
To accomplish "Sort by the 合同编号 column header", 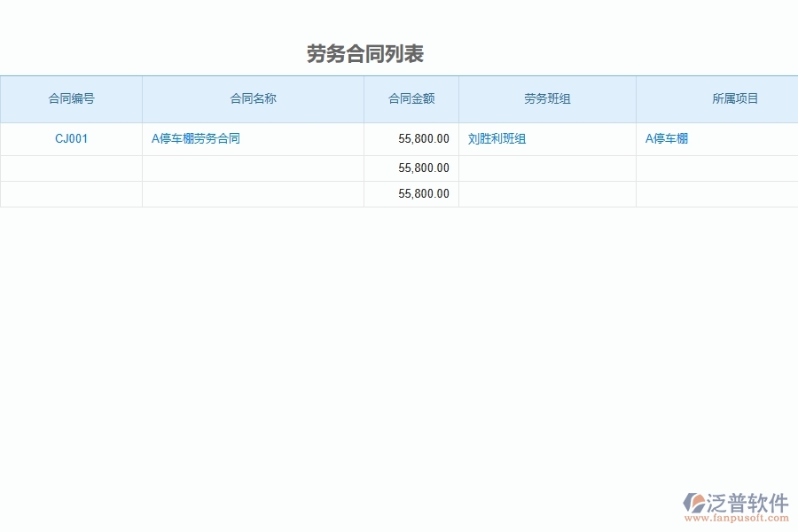I will tap(71, 98).
